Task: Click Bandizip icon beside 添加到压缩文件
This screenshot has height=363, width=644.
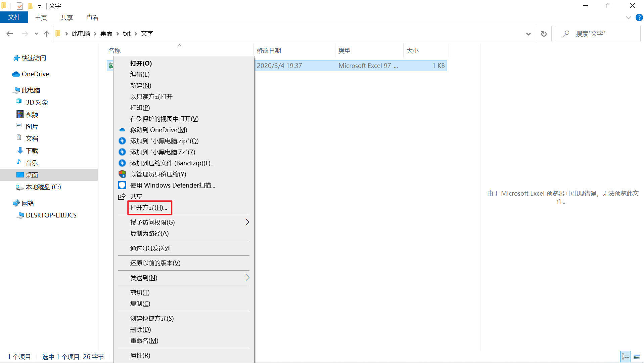Action: (122, 163)
